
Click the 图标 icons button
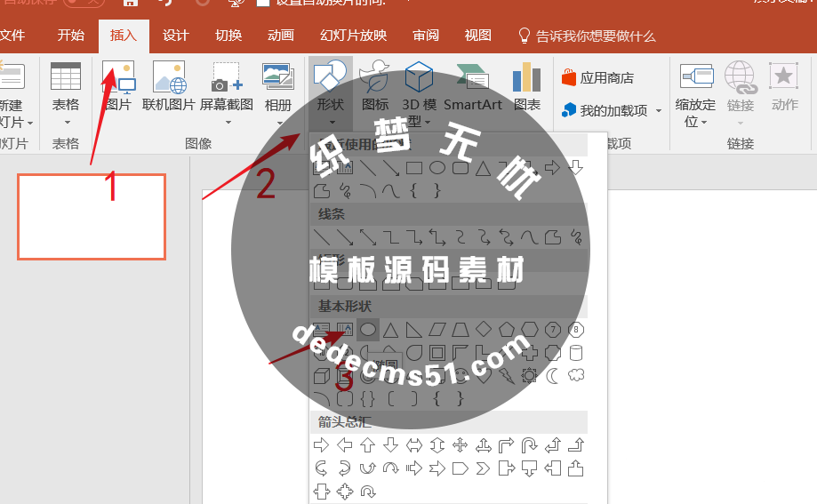(x=375, y=86)
